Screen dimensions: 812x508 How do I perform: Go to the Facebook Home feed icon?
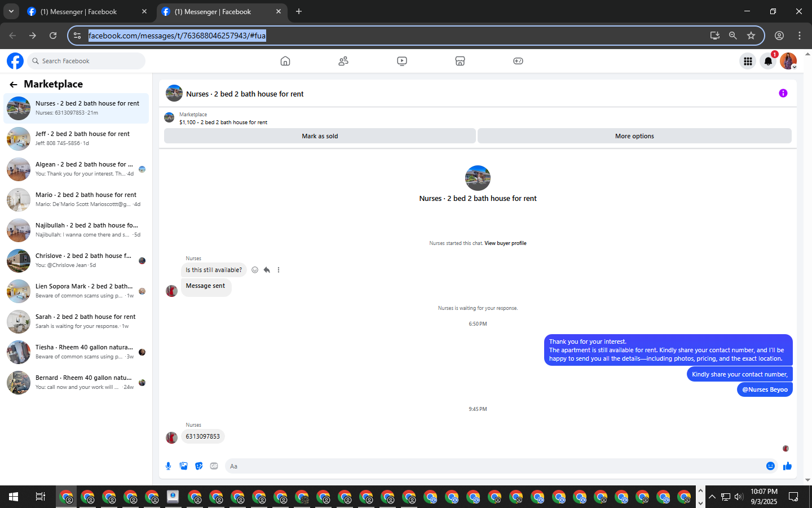pos(285,61)
